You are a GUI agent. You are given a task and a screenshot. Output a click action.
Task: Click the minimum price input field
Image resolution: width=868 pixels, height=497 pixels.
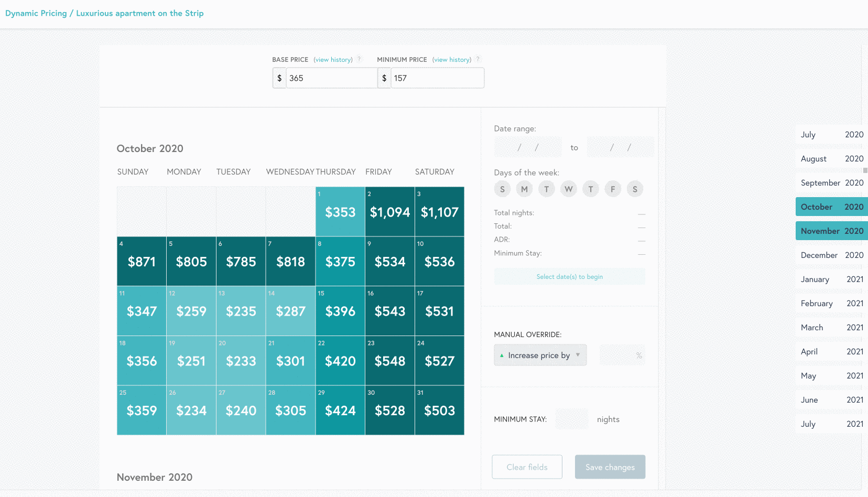[437, 78]
